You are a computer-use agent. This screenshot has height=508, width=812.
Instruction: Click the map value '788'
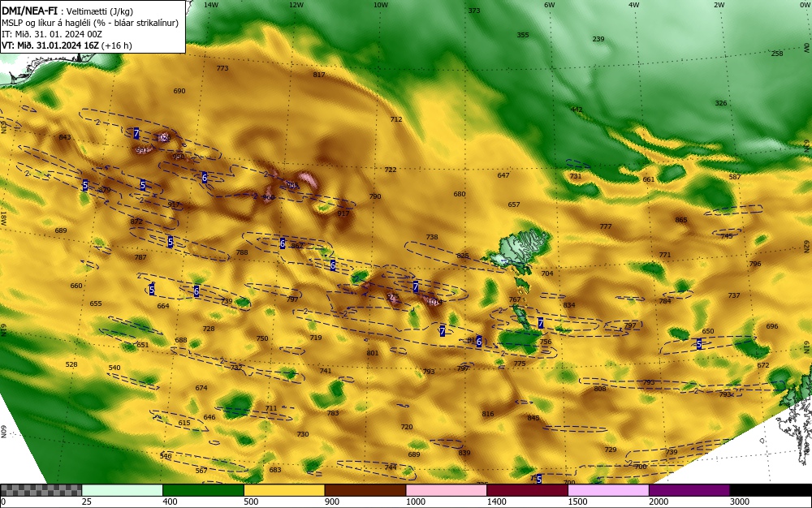[242, 253]
